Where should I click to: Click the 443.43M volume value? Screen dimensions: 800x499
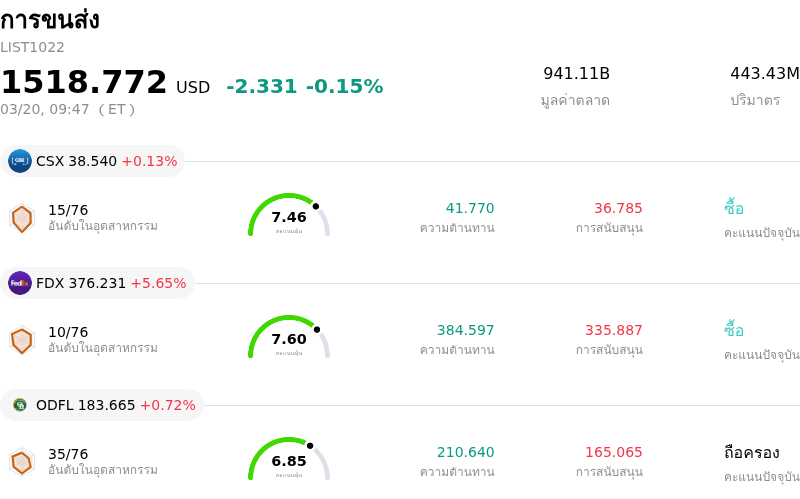pyautogui.click(x=764, y=74)
